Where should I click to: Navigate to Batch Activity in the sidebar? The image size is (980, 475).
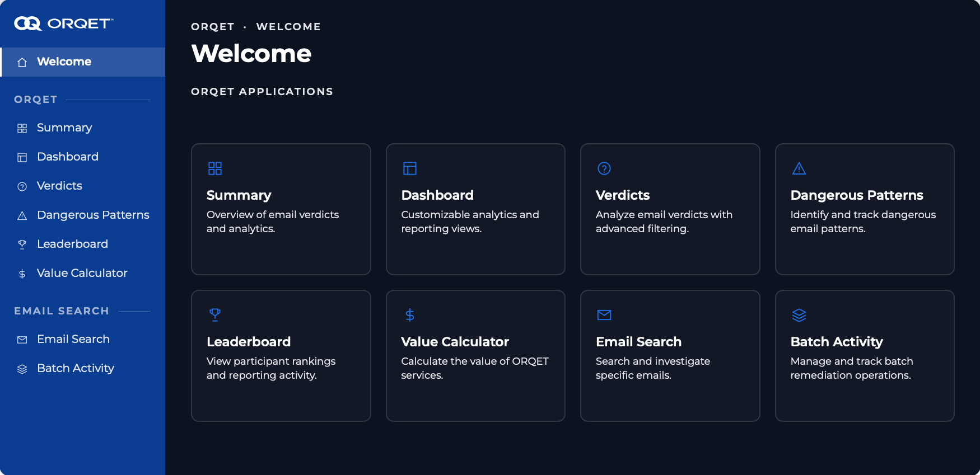[83, 368]
